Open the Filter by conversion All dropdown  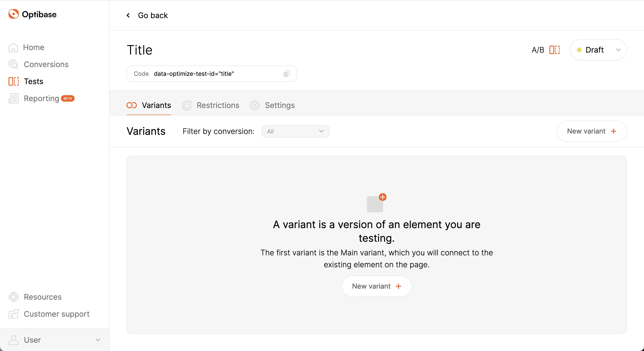[295, 131]
